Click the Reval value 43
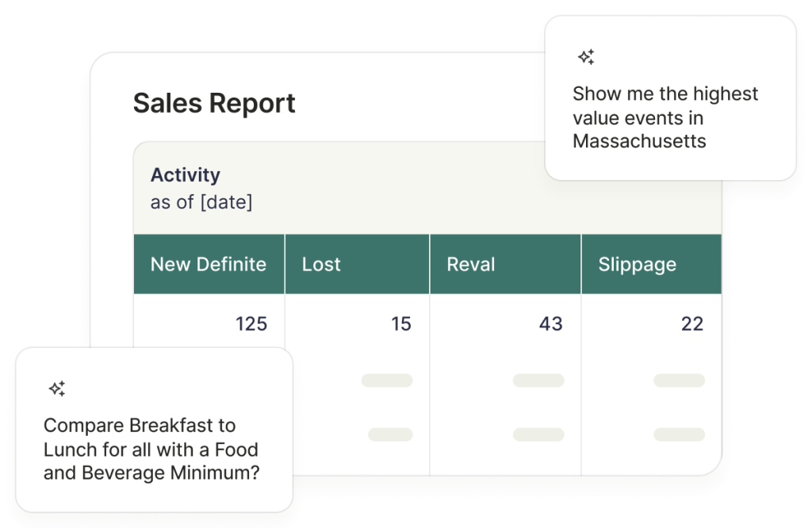Screen dimensions: 812x528 point(550,324)
